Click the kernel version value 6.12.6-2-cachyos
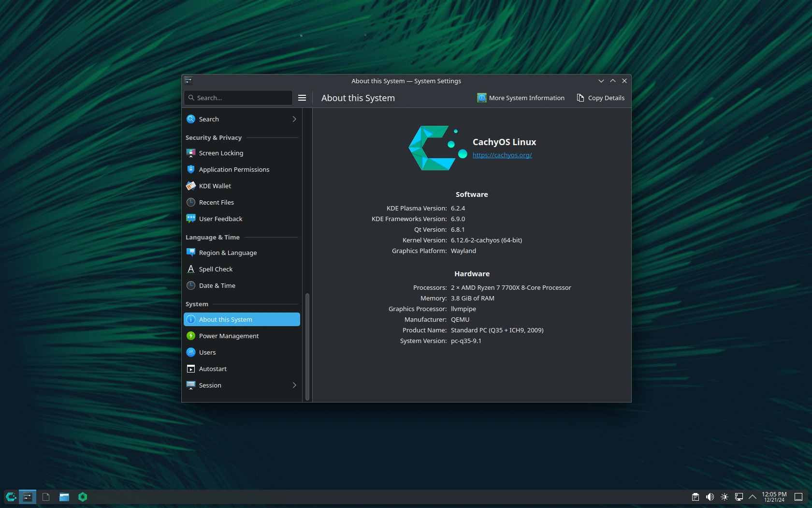Screen dimensions: 812x508 click(x=486, y=240)
